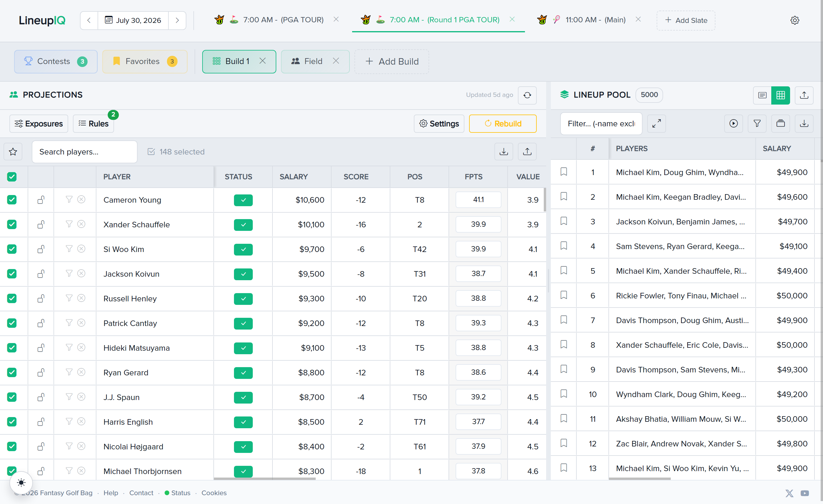The image size is (823, 504).
Task: Open the Favorites tab
Action: pyautogui.click(x=145, y=61)
